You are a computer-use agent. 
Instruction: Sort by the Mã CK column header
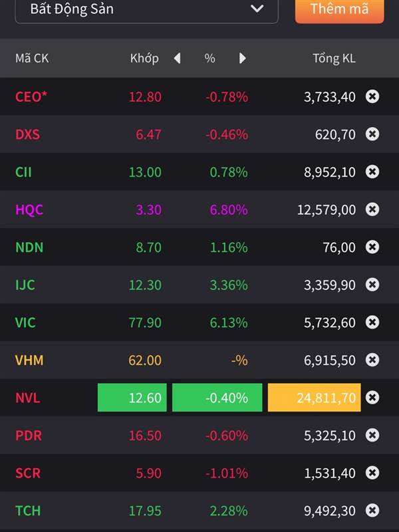click(32, 59)
